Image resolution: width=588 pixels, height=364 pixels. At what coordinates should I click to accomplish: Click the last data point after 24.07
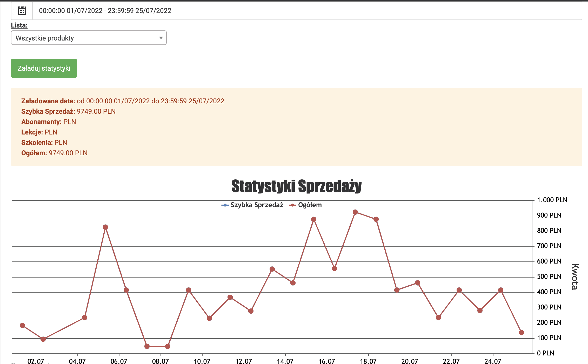522,333
